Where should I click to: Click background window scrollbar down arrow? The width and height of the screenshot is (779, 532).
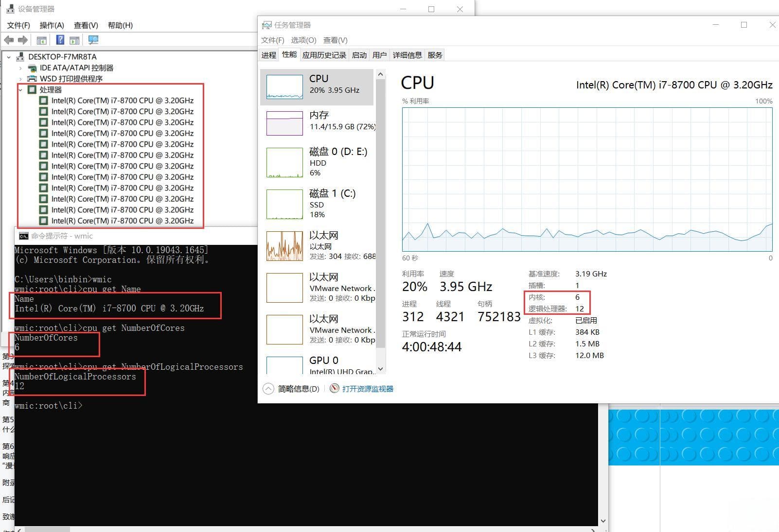click(603, 521)
